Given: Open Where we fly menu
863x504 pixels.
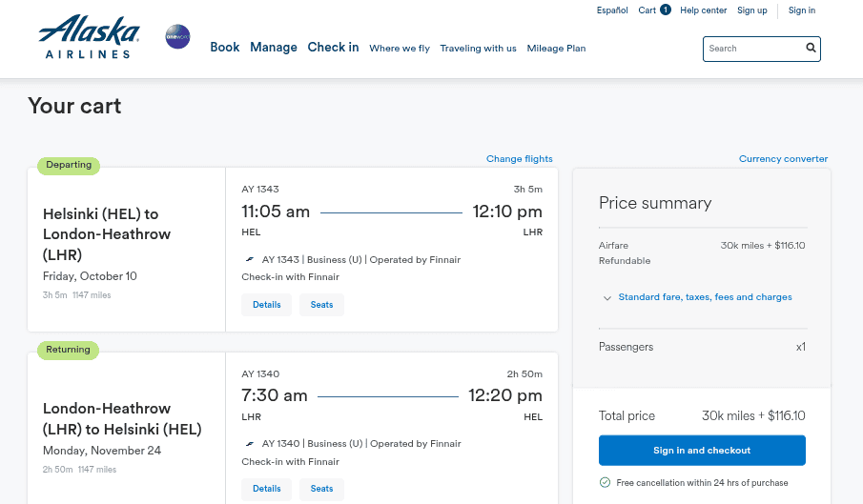Looking at the screenshot, I should (400, 49).
